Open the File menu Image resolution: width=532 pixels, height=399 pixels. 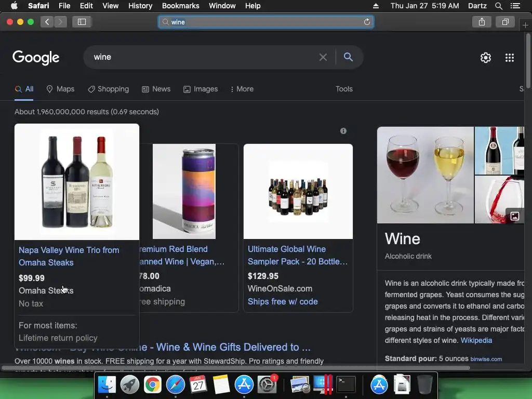[64, 6]
